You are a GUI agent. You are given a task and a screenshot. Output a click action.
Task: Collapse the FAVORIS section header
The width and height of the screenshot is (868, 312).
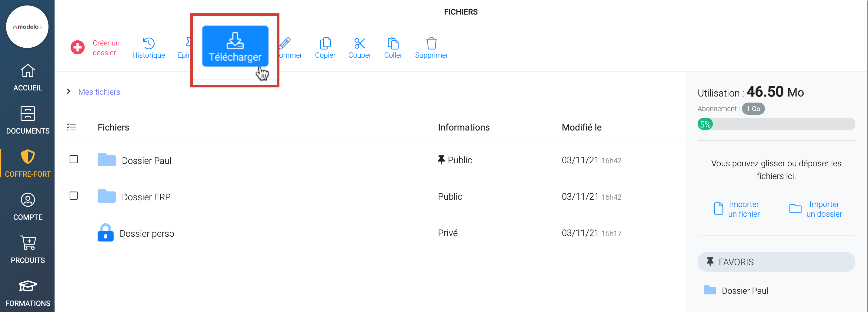tap(776, 262)
